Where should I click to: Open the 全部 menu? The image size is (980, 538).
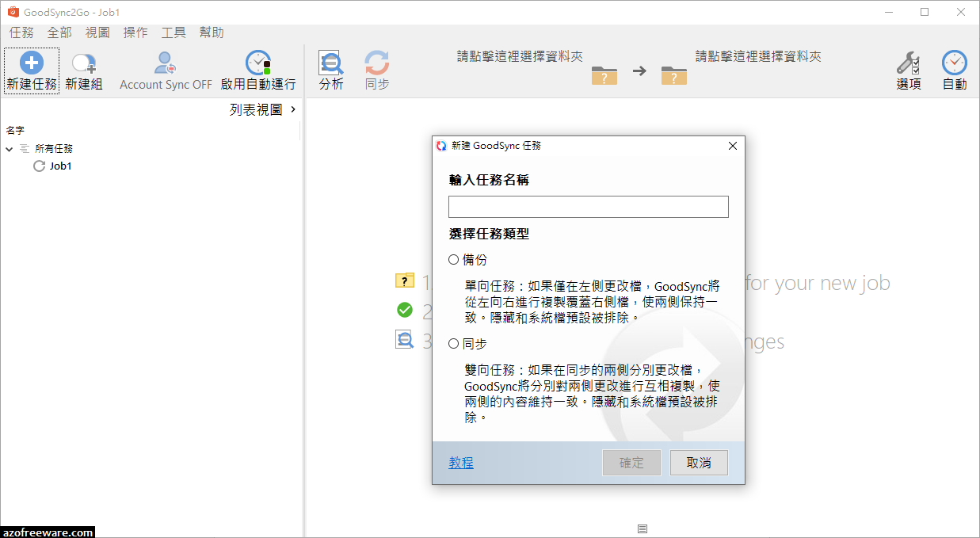[x=59, y=32]
